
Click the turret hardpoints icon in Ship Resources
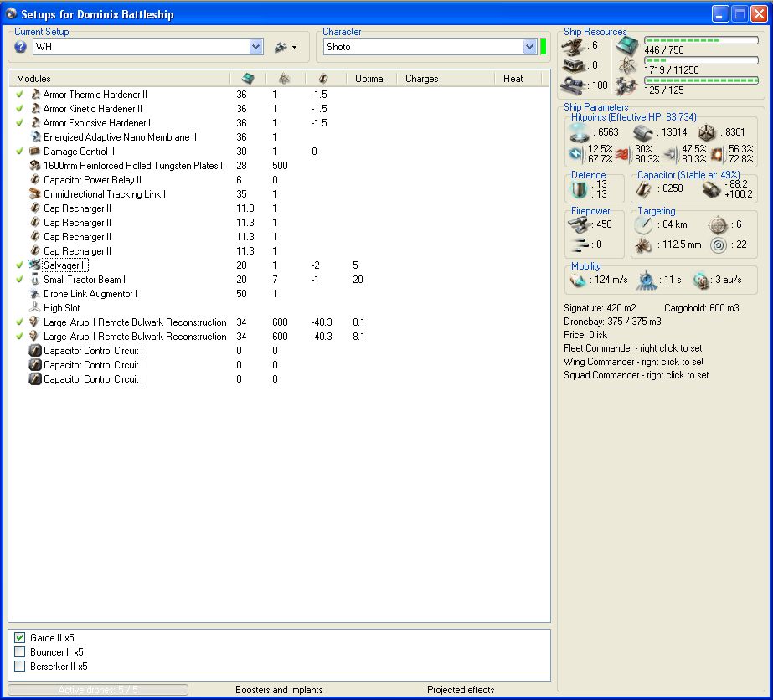coord(574,46)
